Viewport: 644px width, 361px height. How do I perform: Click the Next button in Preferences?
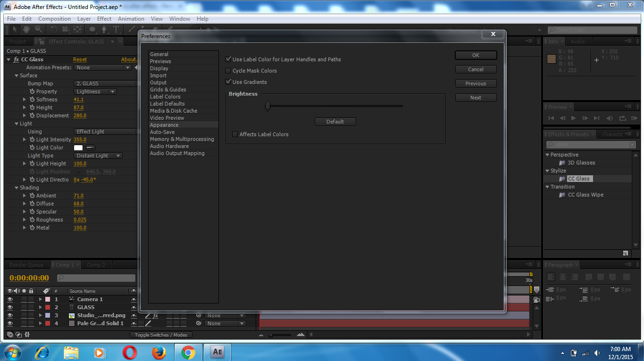[x=476, y=98]
